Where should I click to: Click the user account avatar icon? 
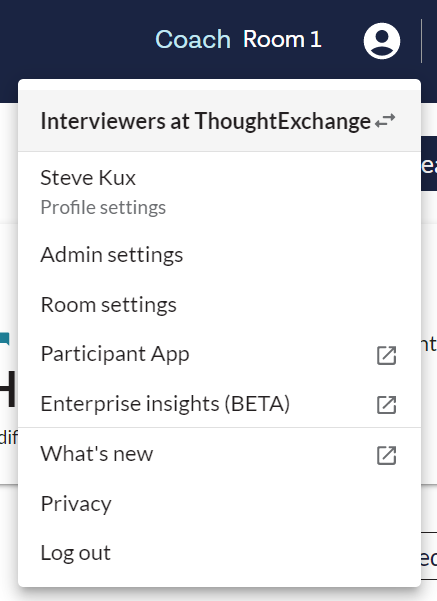(x=382, y=41)
